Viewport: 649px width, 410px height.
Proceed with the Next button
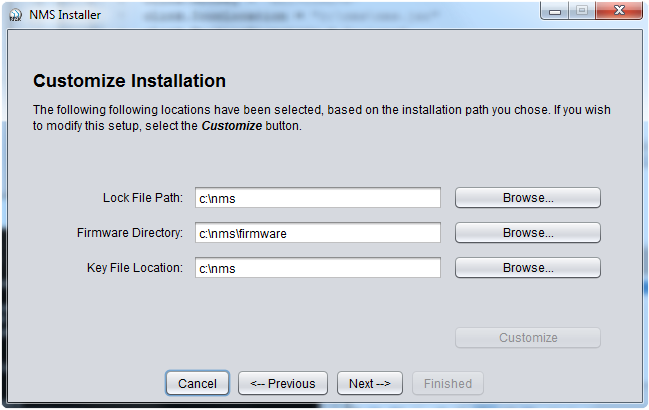pyautogui.click(x=370, y=383)
